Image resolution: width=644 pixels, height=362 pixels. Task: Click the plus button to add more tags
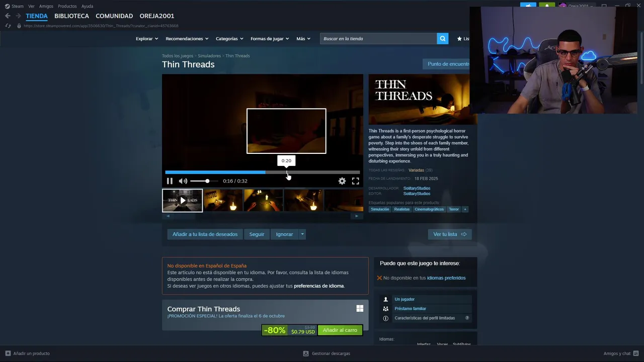tap(465, 209)
